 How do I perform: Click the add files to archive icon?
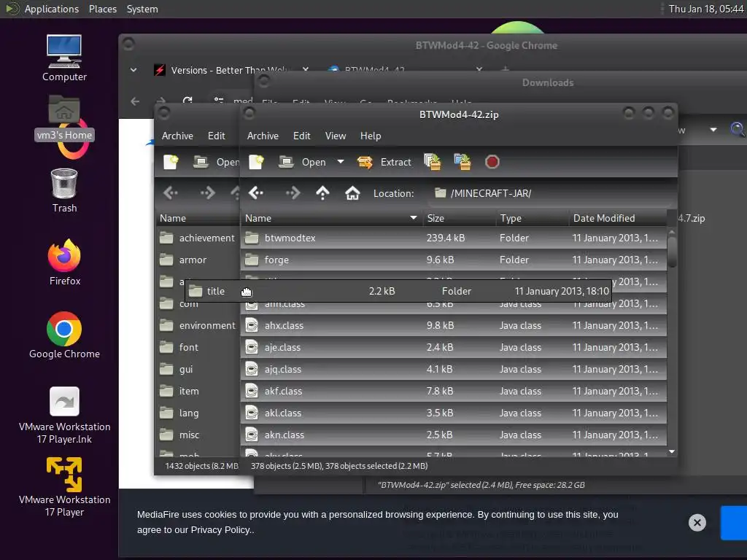point(432,162)
